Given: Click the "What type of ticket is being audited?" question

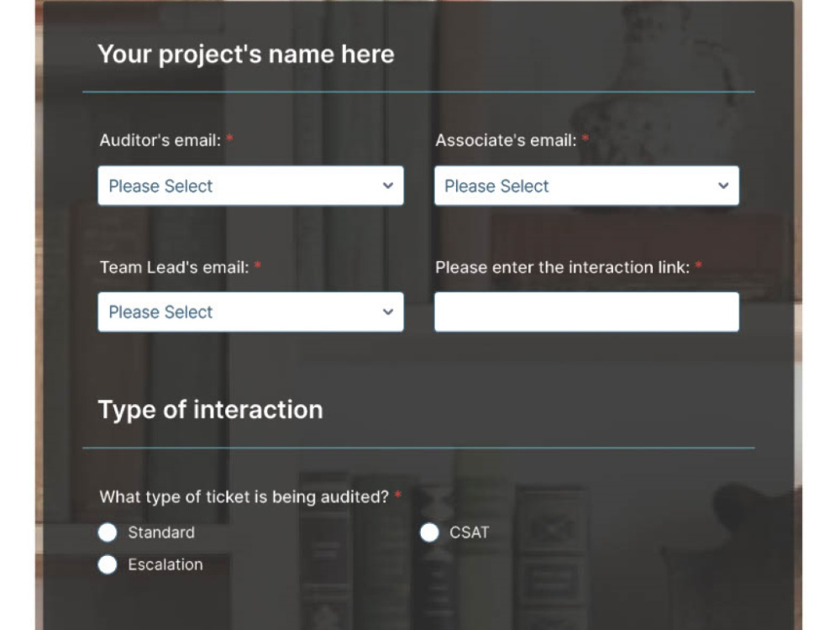Looking at the screenshot, I should [x=244, y=497].
